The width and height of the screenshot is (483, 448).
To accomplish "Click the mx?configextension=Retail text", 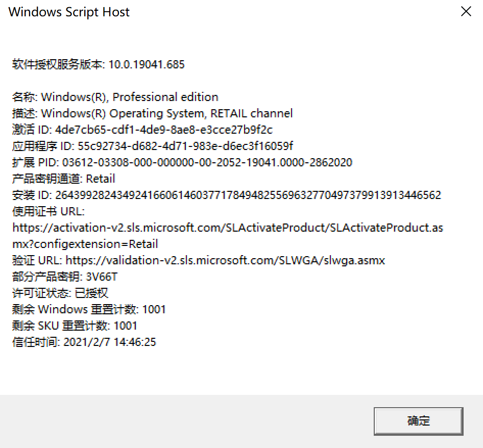I will click(85, 244).
